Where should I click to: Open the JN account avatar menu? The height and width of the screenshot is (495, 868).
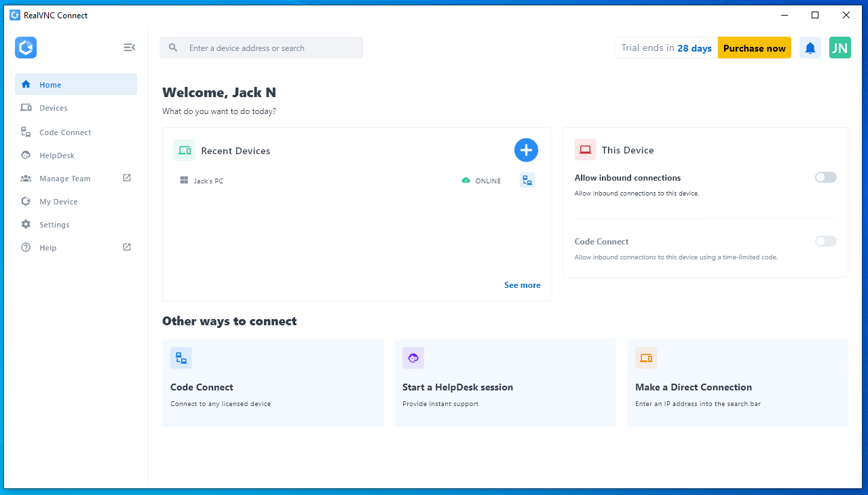click(840, 48)
